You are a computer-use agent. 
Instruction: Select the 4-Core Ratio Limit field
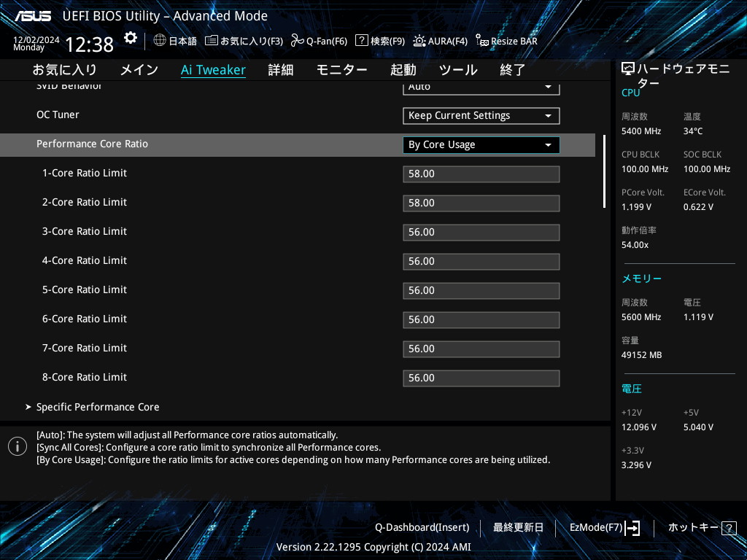pos(481,262)
